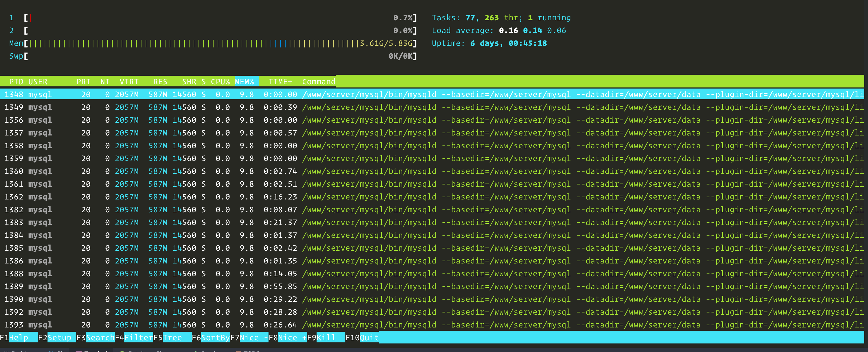Screen dimensions: 868x352
Task: Activate F3 Search function
Action: pyautogui.click(x=100, y=338)
